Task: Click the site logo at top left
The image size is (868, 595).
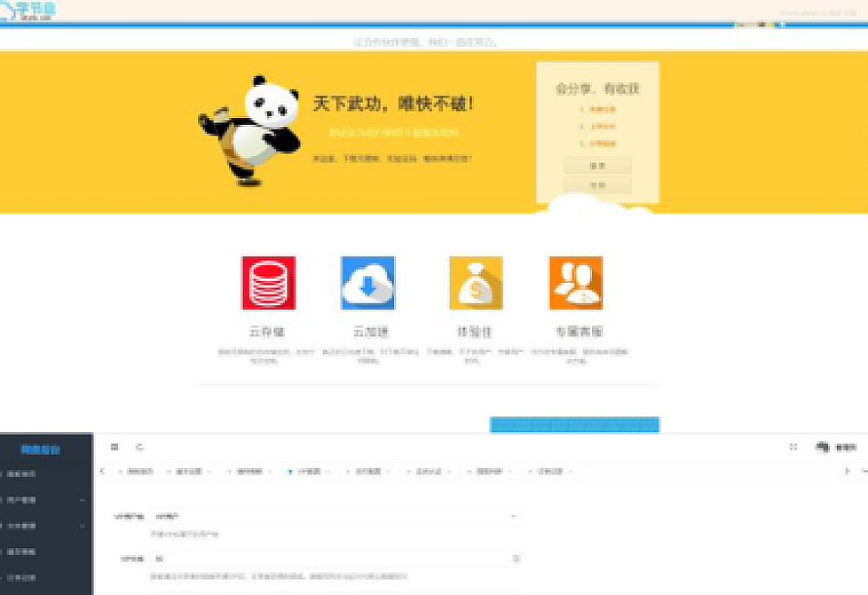Action: pyautogui.click(x=31, y=11)
